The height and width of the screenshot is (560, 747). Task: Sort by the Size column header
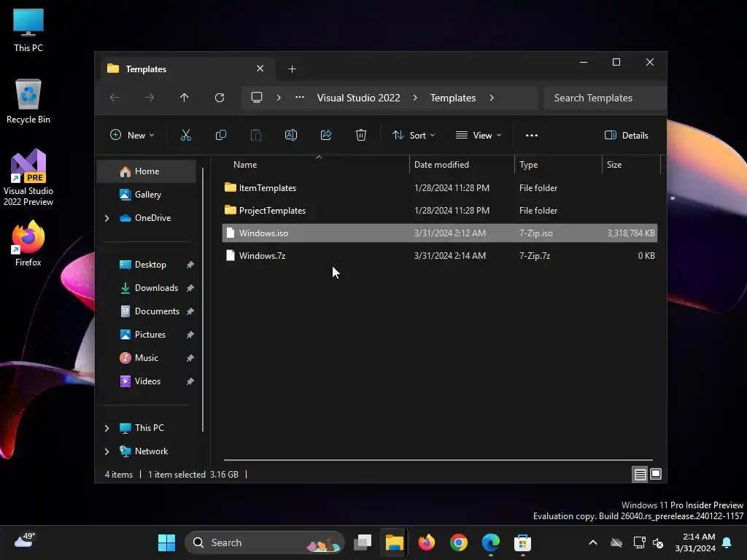pyautogui.click(x=632, y=165)
